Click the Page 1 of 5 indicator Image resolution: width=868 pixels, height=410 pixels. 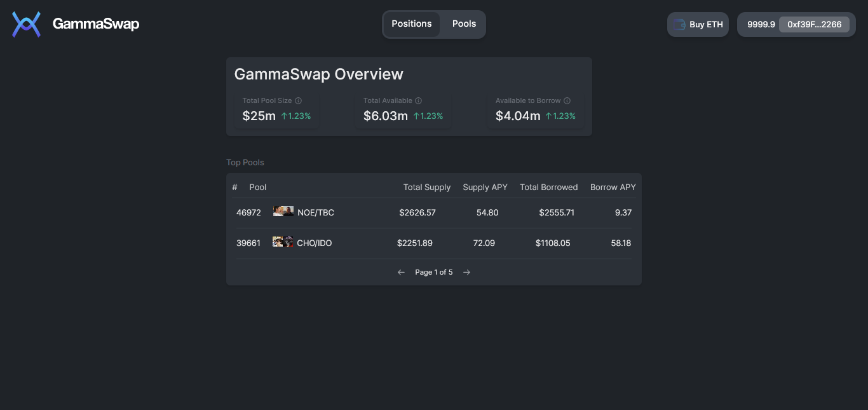click(434, 272)
